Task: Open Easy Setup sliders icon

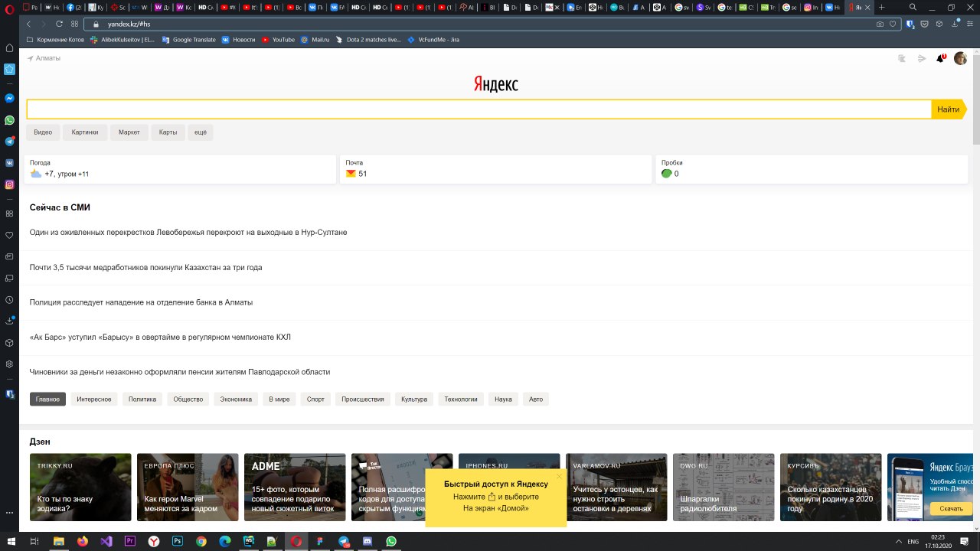Action: pyautogui.click(x=969, y=24)
